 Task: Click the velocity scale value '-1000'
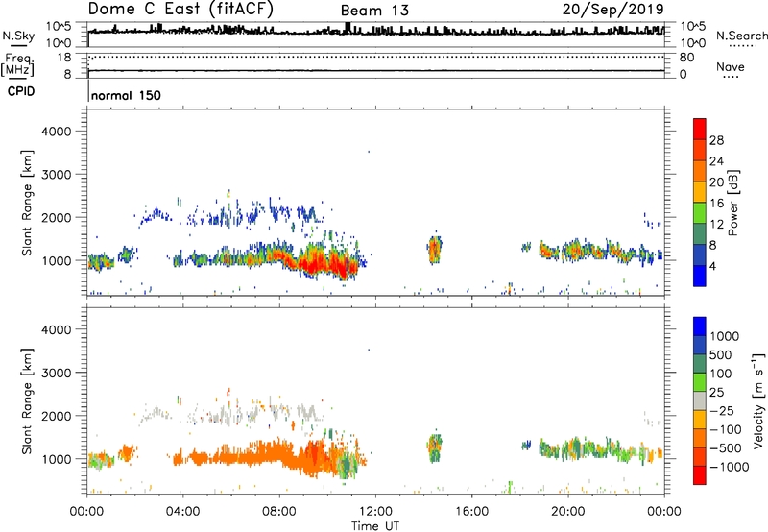730,467
